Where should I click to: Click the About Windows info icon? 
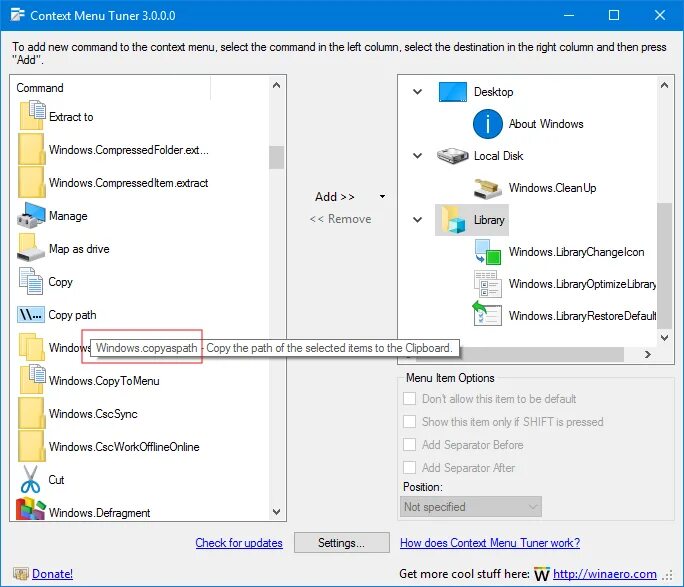coord(488,124)
